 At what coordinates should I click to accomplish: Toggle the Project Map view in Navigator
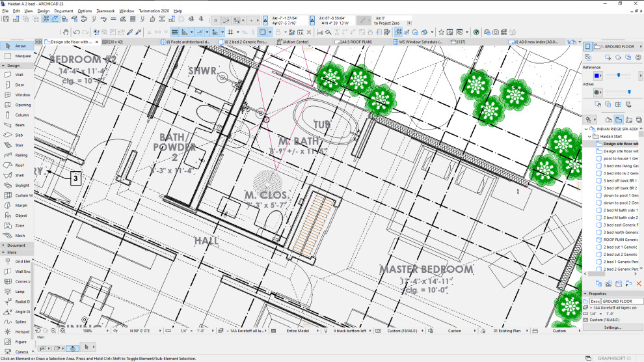(609, 120)
